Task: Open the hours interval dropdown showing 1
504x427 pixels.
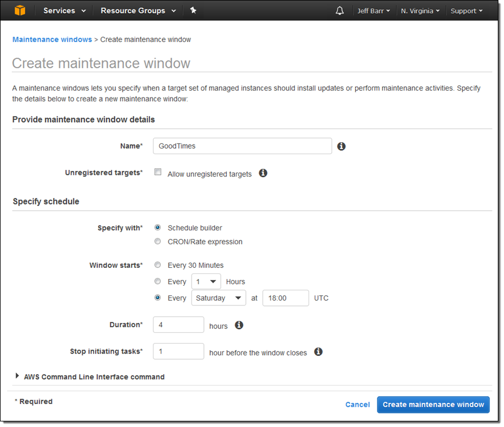Action: [x=206, y=282]
